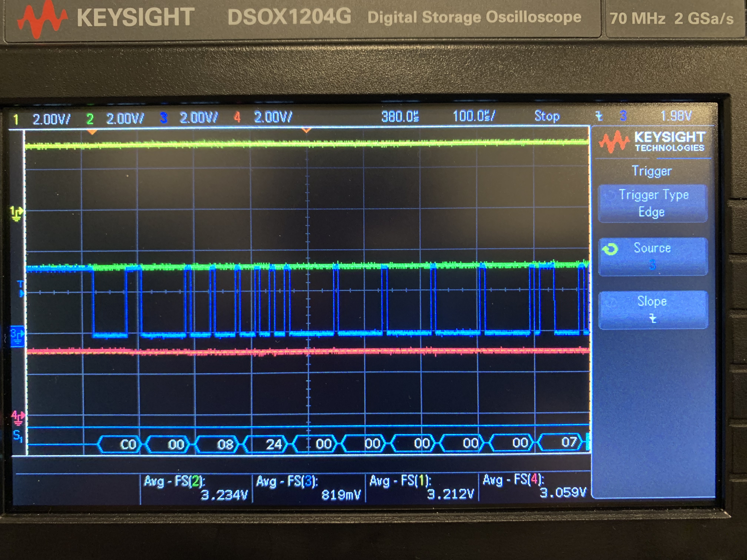Select the Avg - FS(2) measurement 3.234V
747x560 pixels.
point(196,489)
